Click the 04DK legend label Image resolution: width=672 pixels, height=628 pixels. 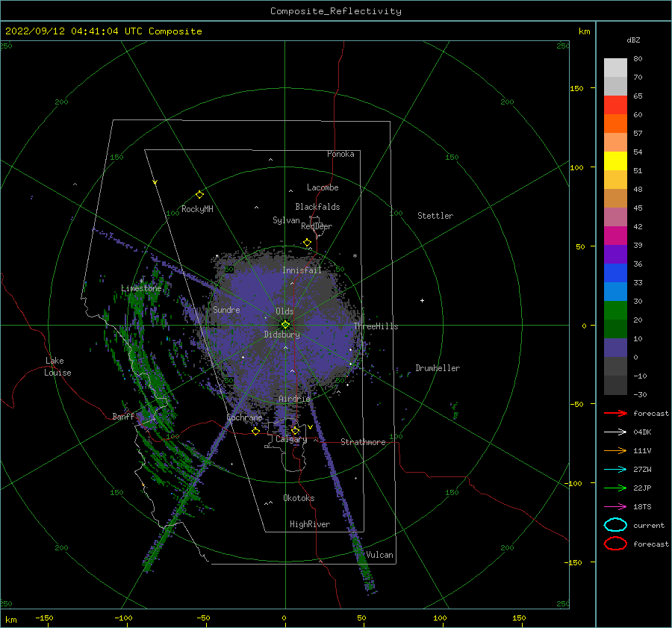642,432
